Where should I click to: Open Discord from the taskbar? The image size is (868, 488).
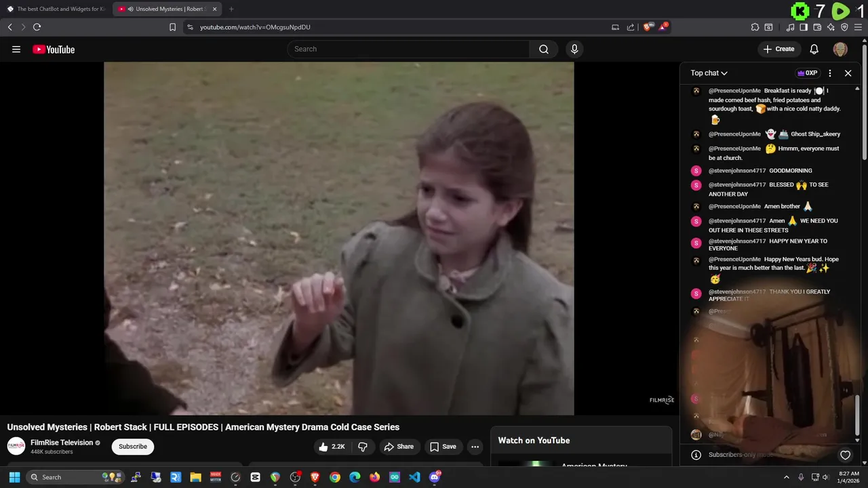pos(435,477)
